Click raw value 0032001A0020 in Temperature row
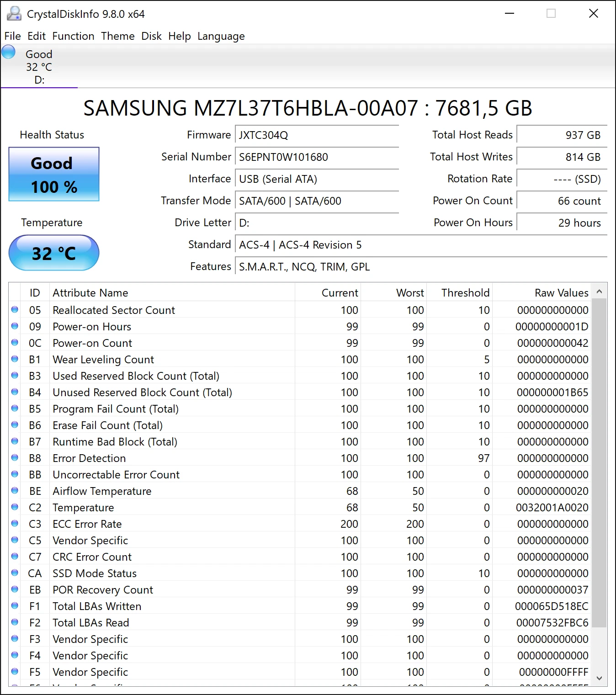Viewport: 616px width, 695px height. pos(552,508)
